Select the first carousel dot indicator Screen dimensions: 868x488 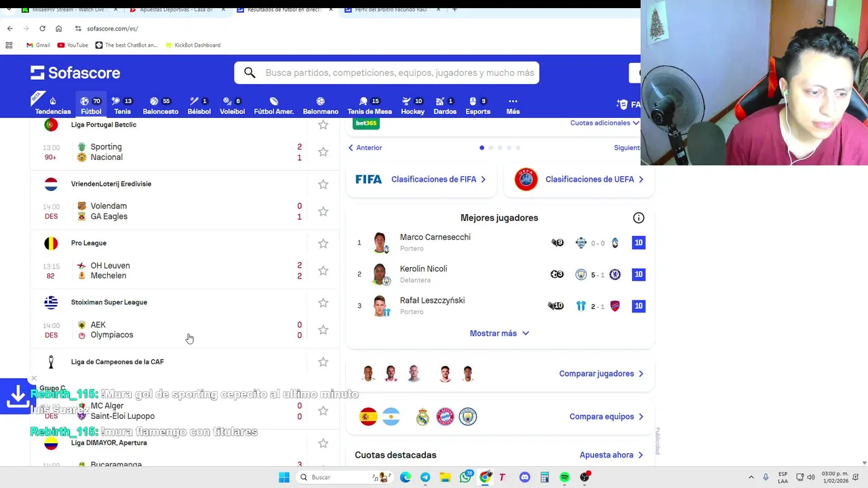click(482, 148)
